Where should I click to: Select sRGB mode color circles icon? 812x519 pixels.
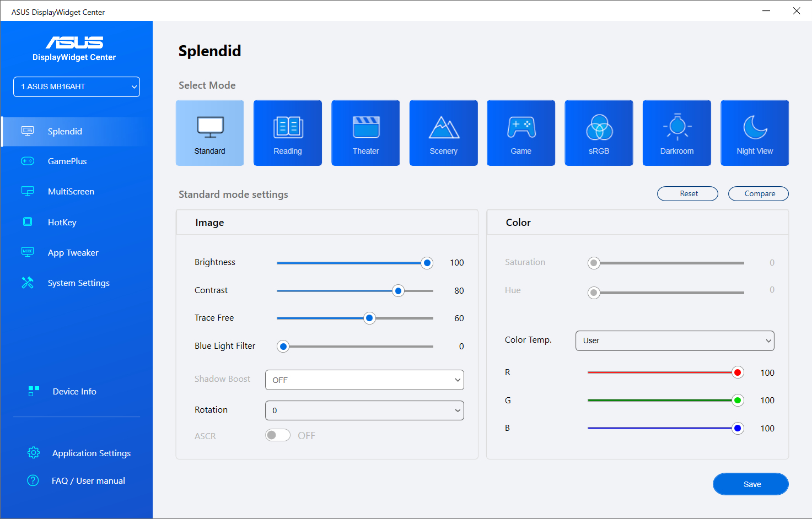coord(599,127)
